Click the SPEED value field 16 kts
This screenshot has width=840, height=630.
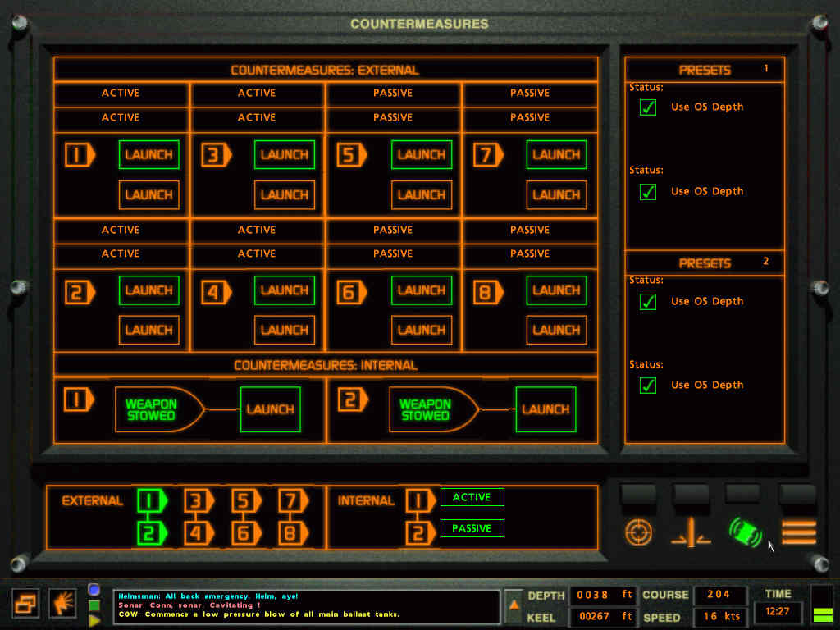[x=719, y=617]
